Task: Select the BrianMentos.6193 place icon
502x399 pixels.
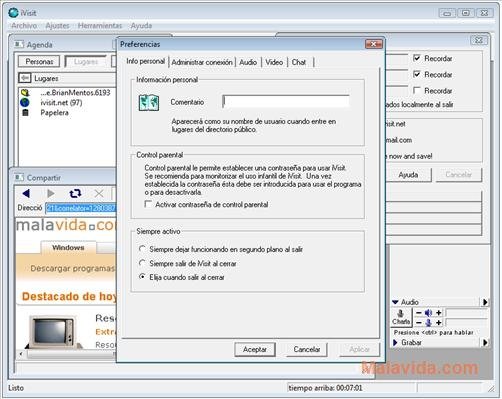Action: [x=25, y=93]
